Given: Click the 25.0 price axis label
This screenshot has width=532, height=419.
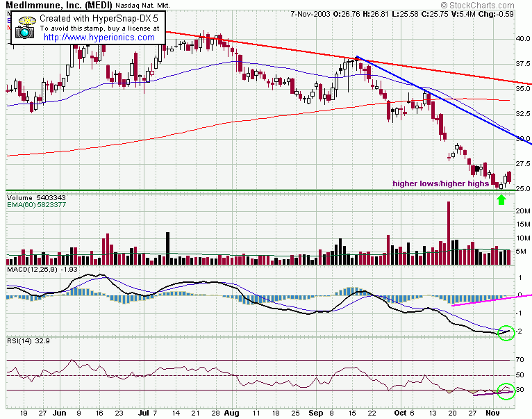Looking at the screenshot, I should coord(523,188).
